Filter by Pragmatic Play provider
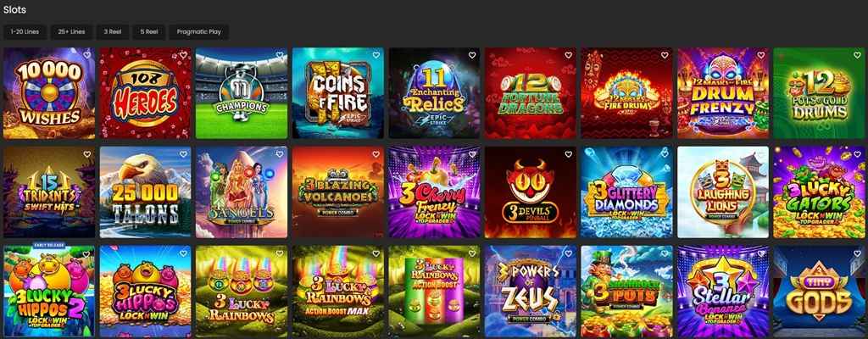 tap(198, 32)
